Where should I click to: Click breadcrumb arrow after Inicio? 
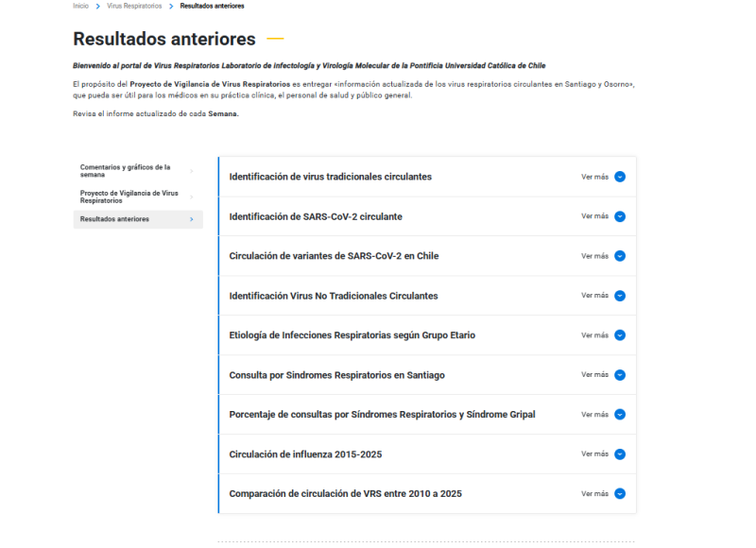pos(98,7)
